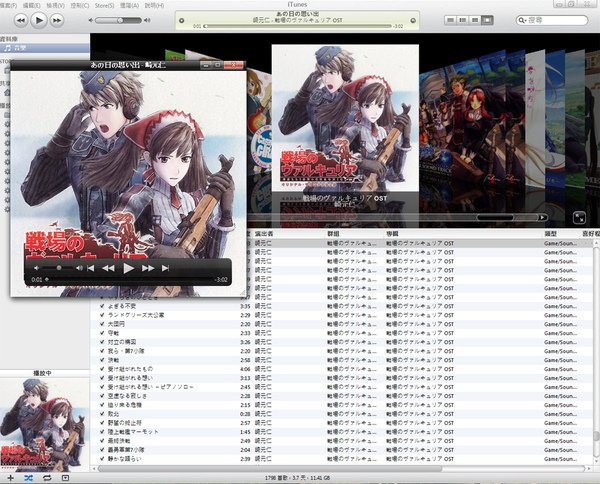Image resolution: width=600 pixels, height=484 pixels.
Task: Uncheck the 決戦 song lasting 2:58
Action: 102,360
